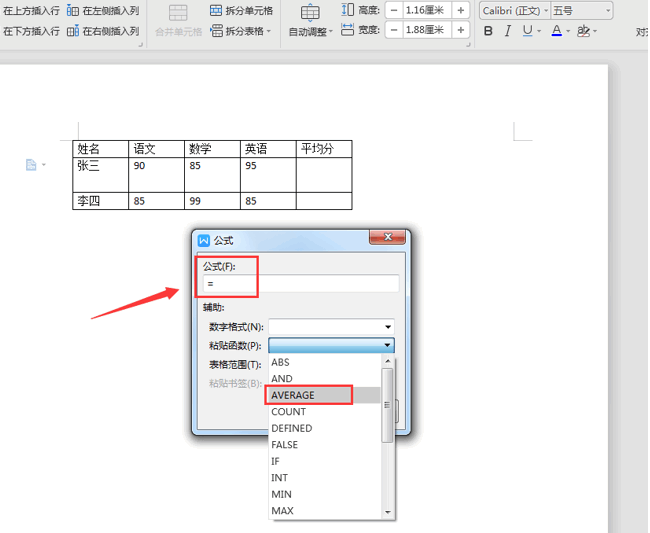
Task: Click the 英语 header cell
Action: [268, 149]
